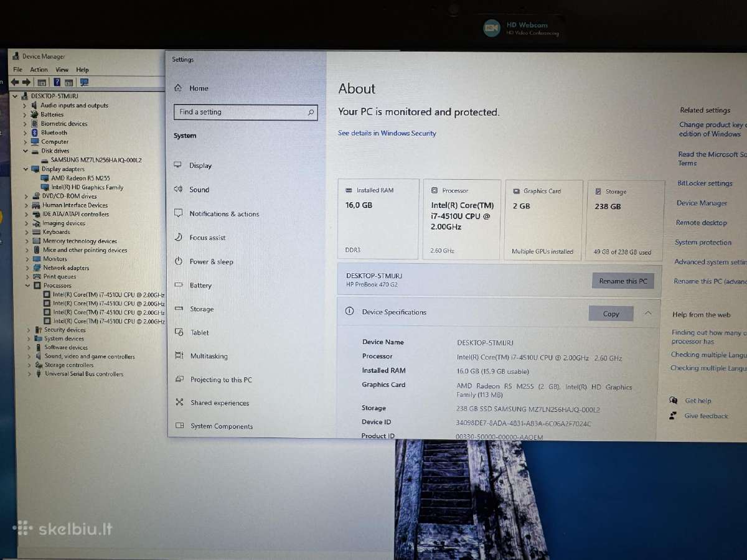Go to Projecting to this PC

tap(221, 380)
